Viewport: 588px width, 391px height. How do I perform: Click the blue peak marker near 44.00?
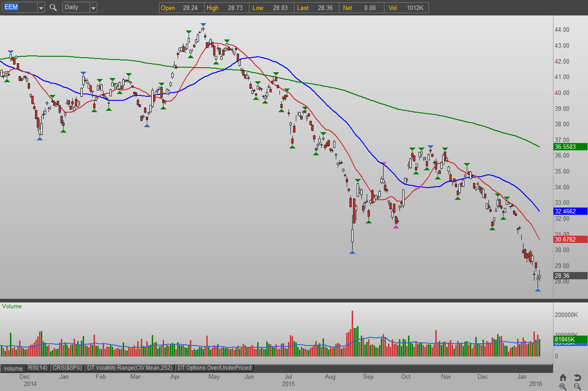point(203,25)
